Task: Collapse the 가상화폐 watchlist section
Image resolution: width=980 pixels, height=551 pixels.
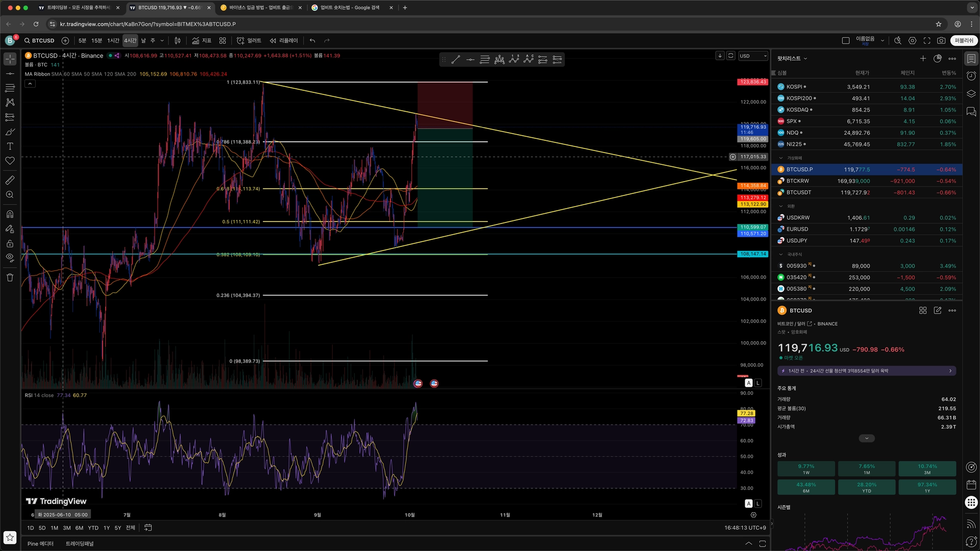Action: [x=780, y=158]
